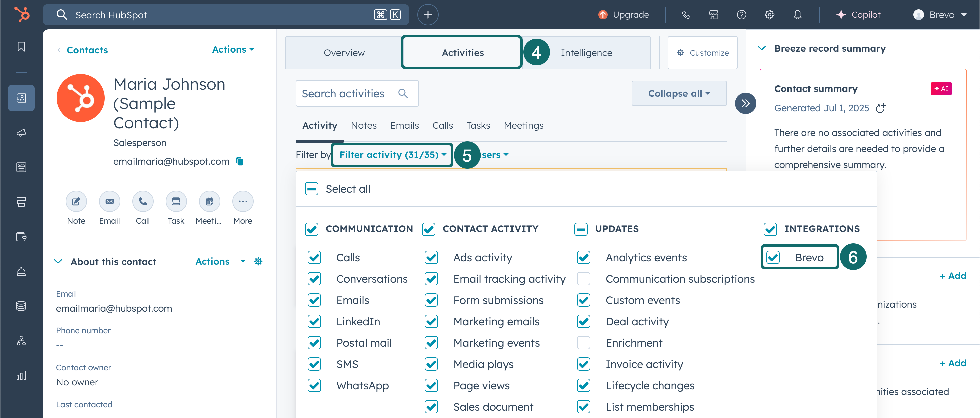The image size is (980, 418).
Task: Open the calling icon in top bar
Action: click(686, 15)
